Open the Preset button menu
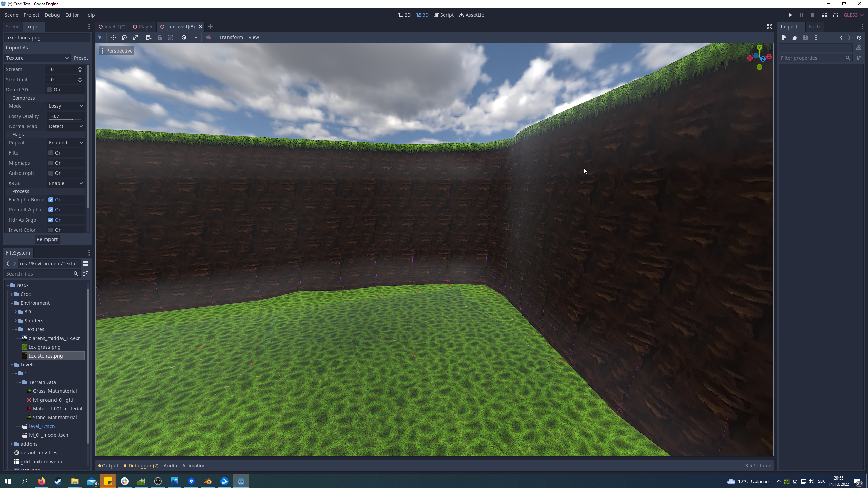The image size is (868, 488). [81, 58]
